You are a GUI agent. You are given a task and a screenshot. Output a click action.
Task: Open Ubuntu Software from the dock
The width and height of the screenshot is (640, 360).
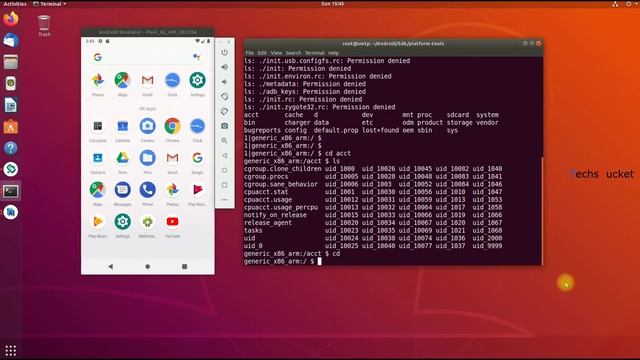[x=11, y=127]
